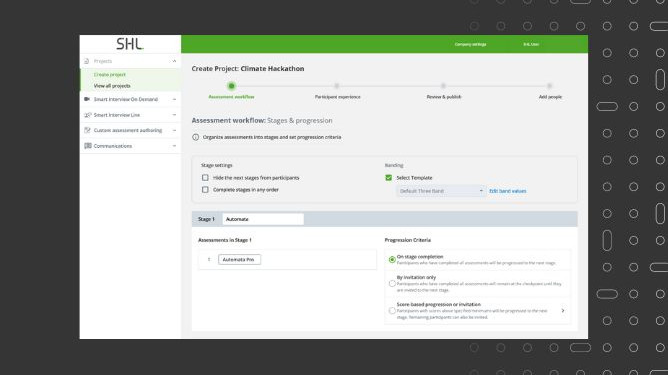668x375 pixels.
Task: Select Score based progression or invitation radio
Action: [x=392, y=311]
